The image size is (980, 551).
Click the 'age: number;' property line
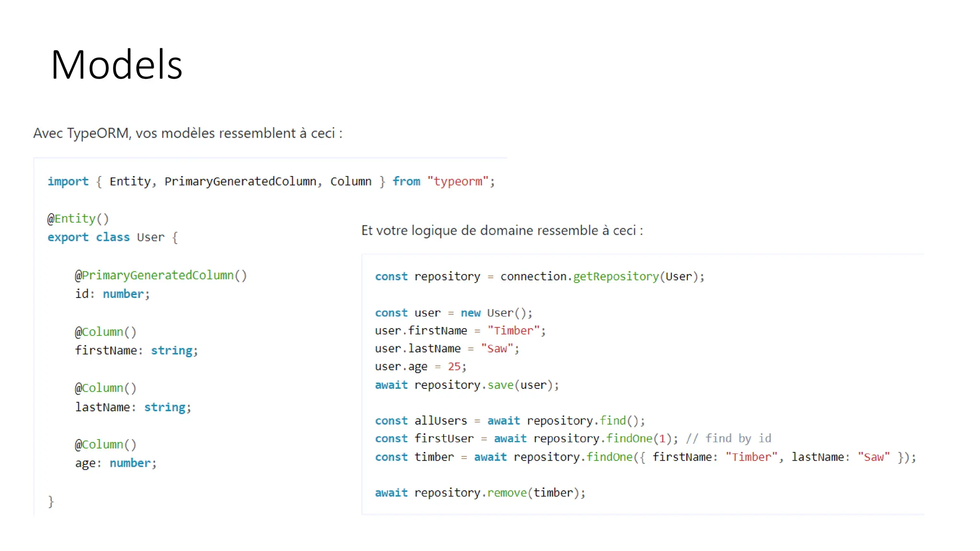(x=115, y=463)
